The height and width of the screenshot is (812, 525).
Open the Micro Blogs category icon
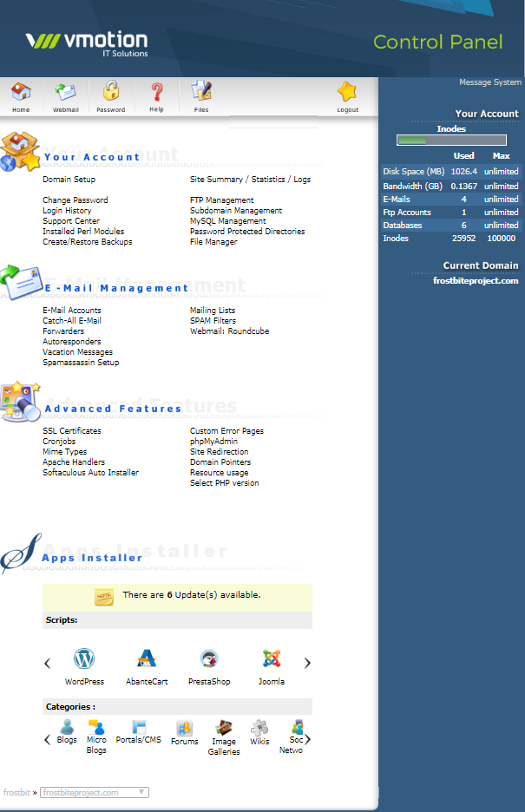[x=96, y=727]
